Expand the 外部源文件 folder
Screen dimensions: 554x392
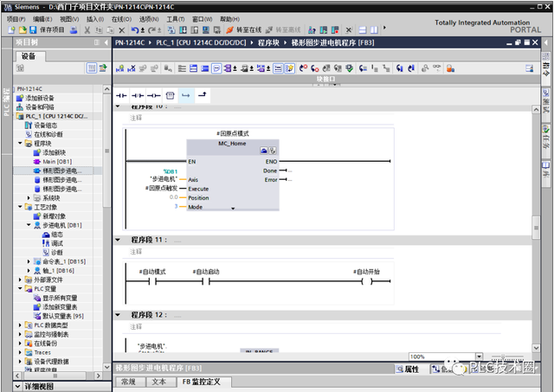20,280
